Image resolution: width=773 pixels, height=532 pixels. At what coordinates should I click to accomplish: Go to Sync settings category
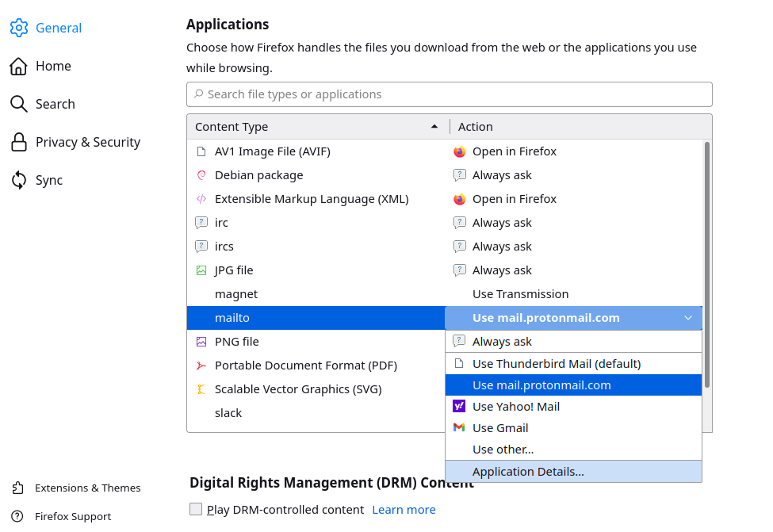coord(49,180)
